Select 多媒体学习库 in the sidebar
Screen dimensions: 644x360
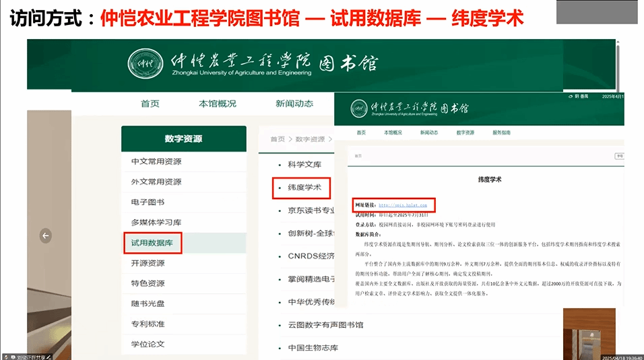pyautogui.click(x=156, y=222)
